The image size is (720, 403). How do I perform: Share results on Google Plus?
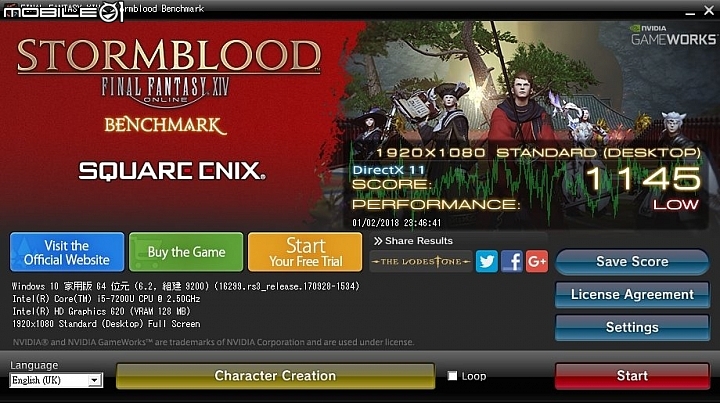pyautogui.click(x=537, y=262)
